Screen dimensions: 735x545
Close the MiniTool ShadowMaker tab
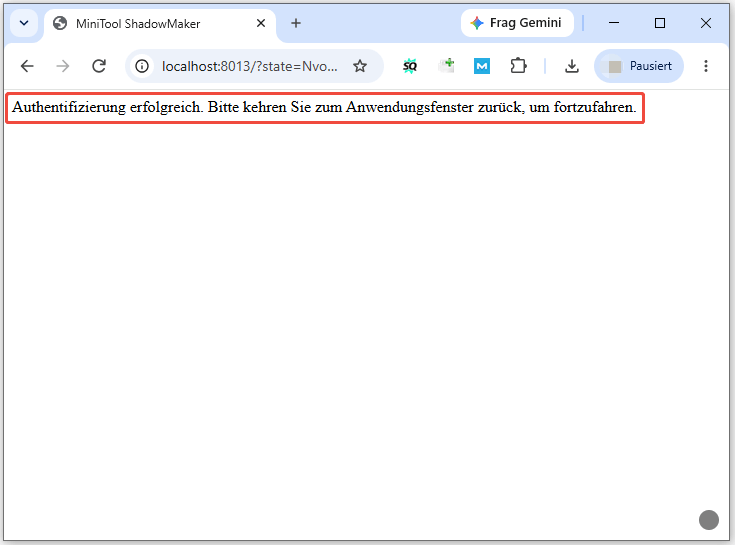(261, 23)
